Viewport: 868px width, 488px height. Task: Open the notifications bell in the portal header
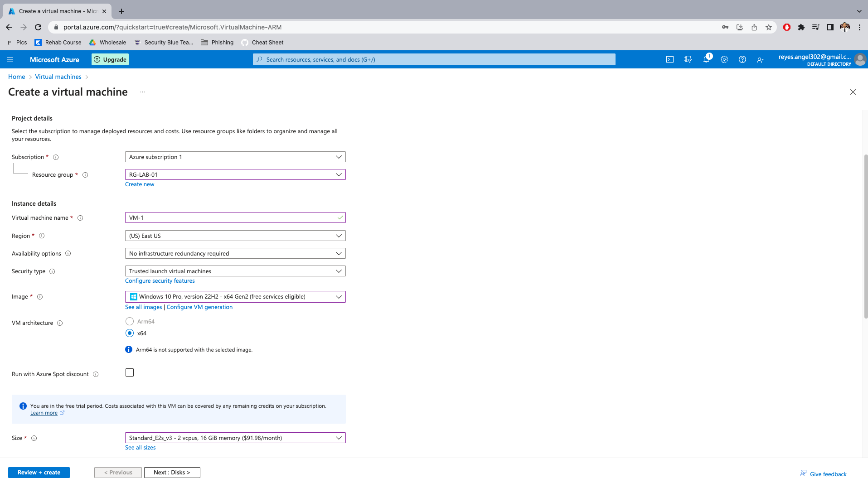pos(706,59)
